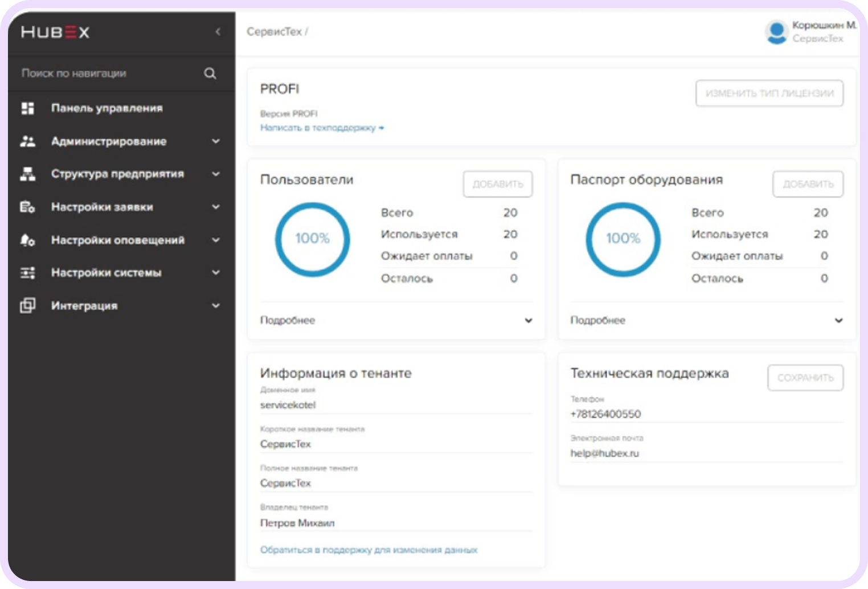Click the Структура предприятия hierarchy icon

click(x=27, y=174)
